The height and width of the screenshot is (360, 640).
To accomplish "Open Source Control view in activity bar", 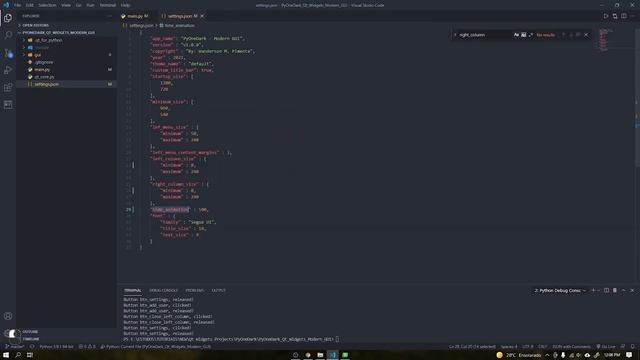I will click(8, 53).
